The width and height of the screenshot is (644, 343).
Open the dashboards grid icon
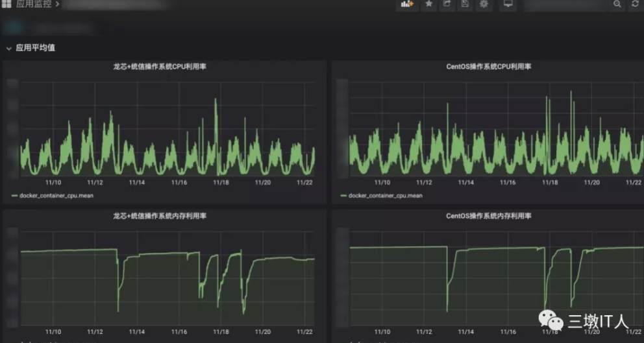(6, 4)
